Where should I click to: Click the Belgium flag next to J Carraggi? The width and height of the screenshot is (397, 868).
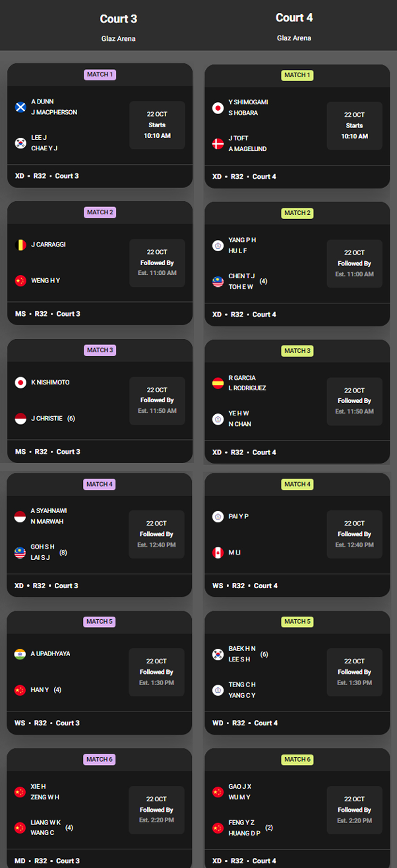(21, 245)
